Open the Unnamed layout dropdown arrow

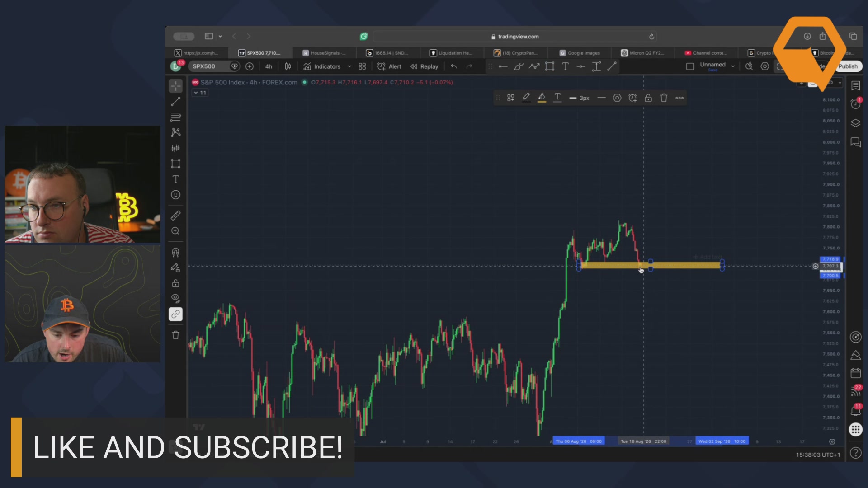click(733, 66)
